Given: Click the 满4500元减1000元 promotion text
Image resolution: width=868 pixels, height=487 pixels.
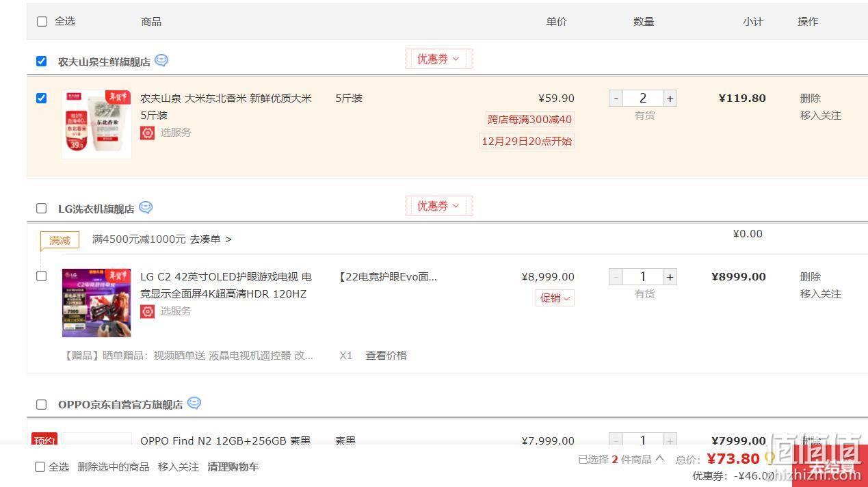Looking at the screenshot, I should (139, 239).
